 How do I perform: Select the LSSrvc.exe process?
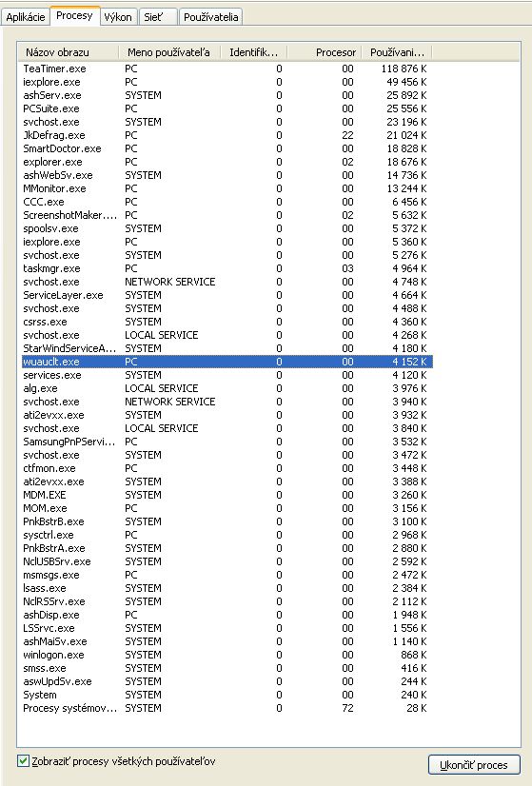227,628
